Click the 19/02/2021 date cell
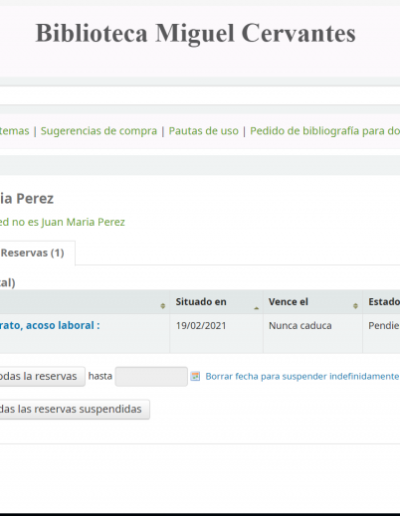Viewport: 400px width, 516px height. pos(201,326)
